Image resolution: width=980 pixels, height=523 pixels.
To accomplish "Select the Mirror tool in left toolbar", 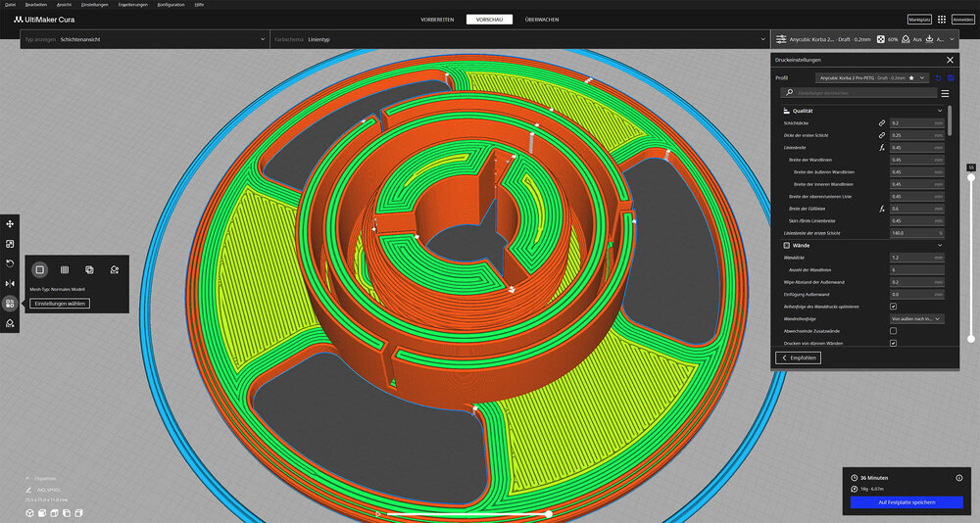I will [x=10, y=283].
